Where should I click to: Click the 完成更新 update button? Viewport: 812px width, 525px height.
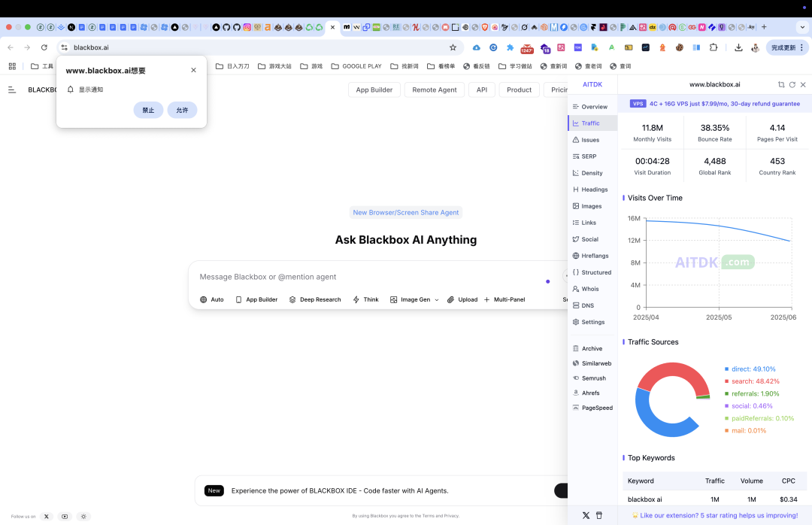pyautogui.click(x=786, y=47)
